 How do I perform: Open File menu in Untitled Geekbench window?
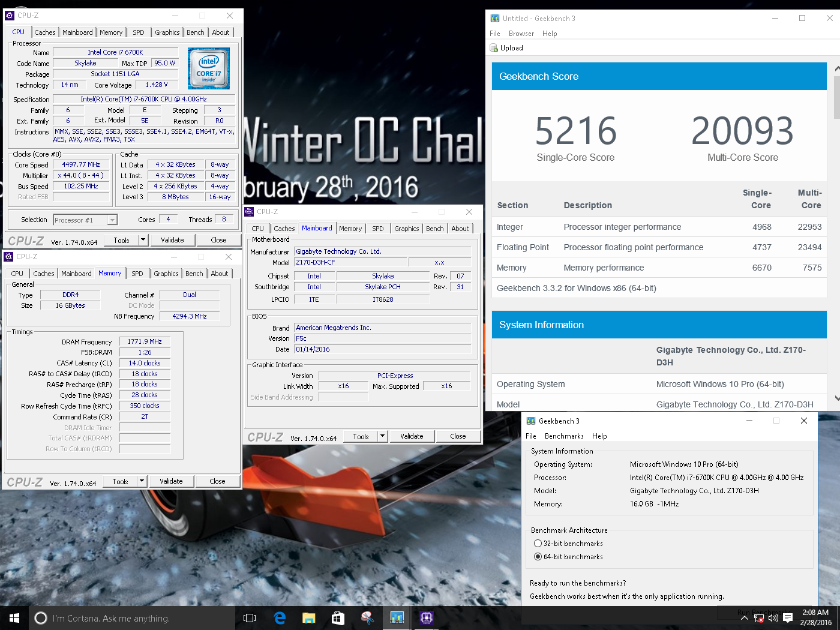click(x=495, y=34)
